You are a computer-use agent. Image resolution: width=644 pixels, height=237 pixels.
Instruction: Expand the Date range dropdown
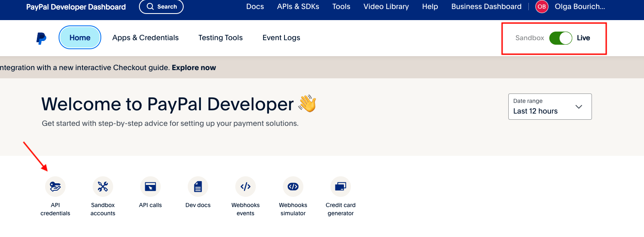[550, 107]
